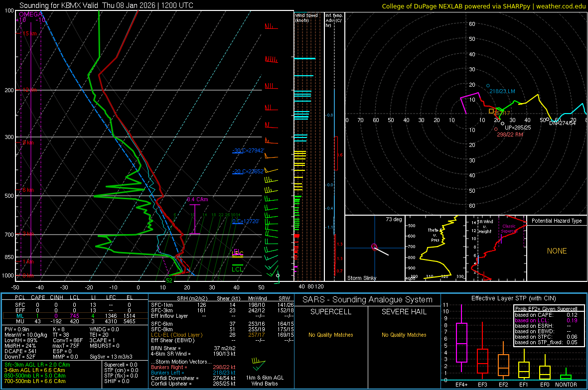
Task: Click the 'SHIP = 0.0' value
Action: pos(117,381)
